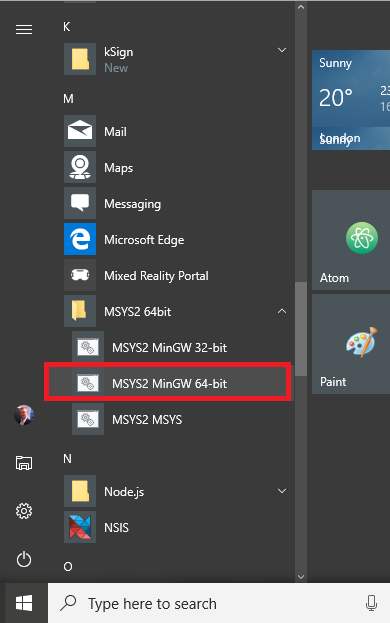This screenshot has width=390, height=623.
Task: Click the Mixed Reality Portal headset icon
Action: click(x=80, y=275)
